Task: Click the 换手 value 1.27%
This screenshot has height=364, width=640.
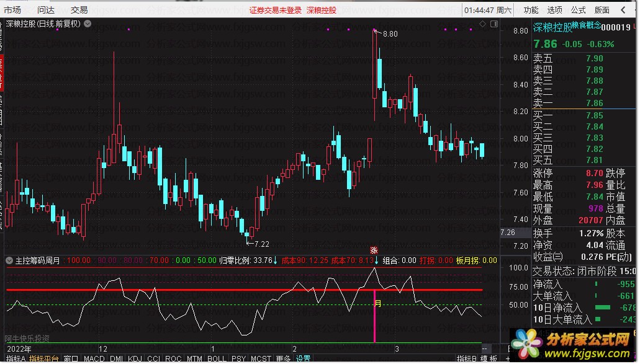Action: click(x=591, y=234)
